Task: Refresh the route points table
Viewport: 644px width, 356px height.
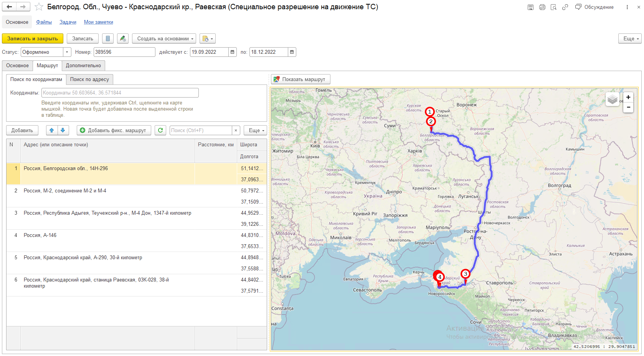Action: point(160,130)
